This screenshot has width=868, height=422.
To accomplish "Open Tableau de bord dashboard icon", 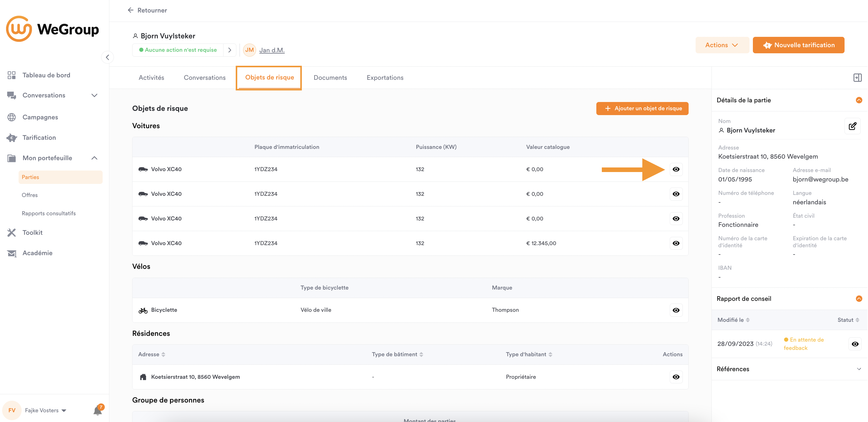I will pyautogui.click(x=12, y=75).
